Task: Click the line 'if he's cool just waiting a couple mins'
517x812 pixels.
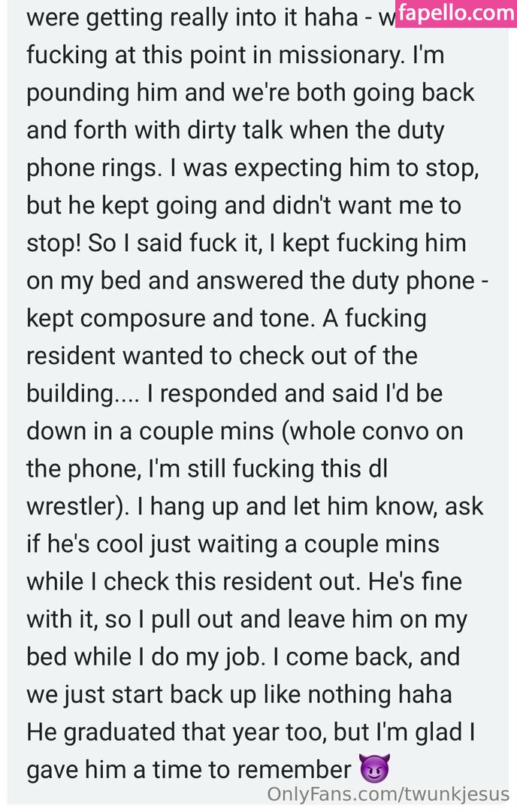Action: (x=233, y=544)
